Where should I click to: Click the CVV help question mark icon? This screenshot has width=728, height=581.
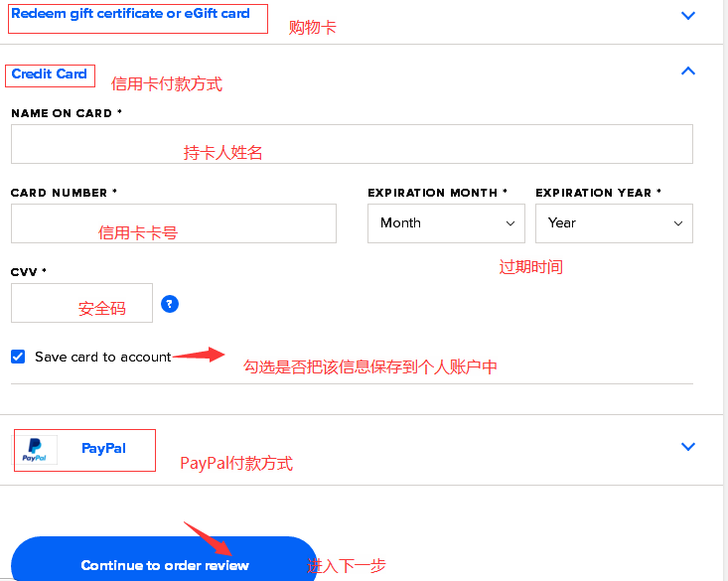point(170,304)
